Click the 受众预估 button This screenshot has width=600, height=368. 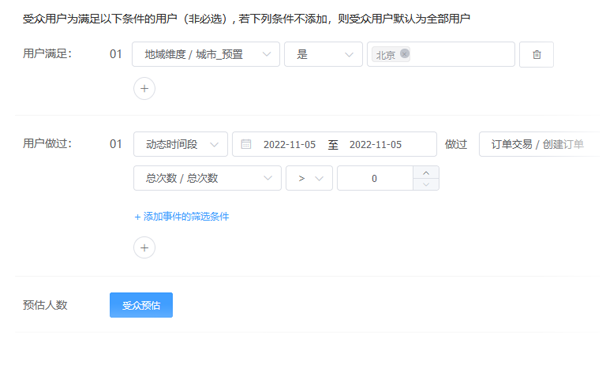click(141, 305)
